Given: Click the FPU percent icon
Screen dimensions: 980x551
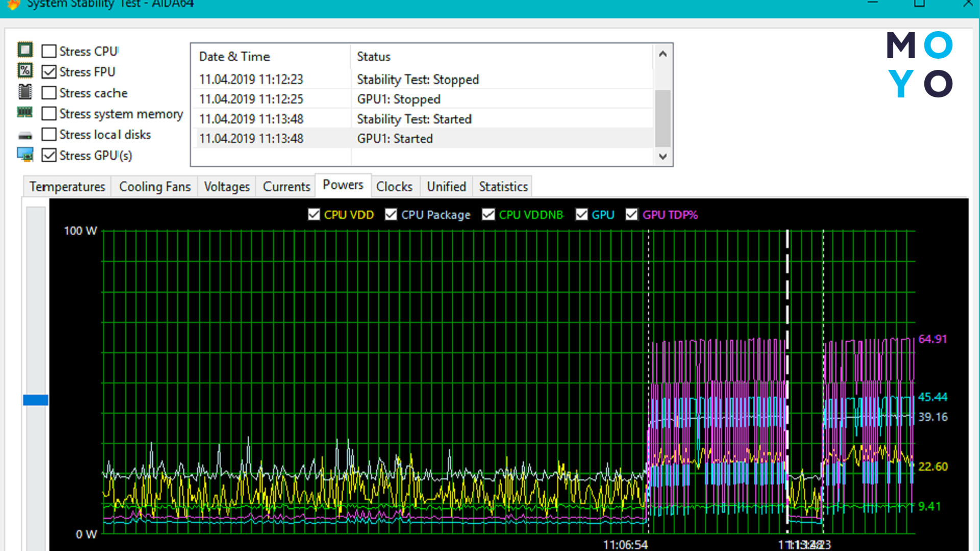Looking at the screenshot, I should [25, 71].
